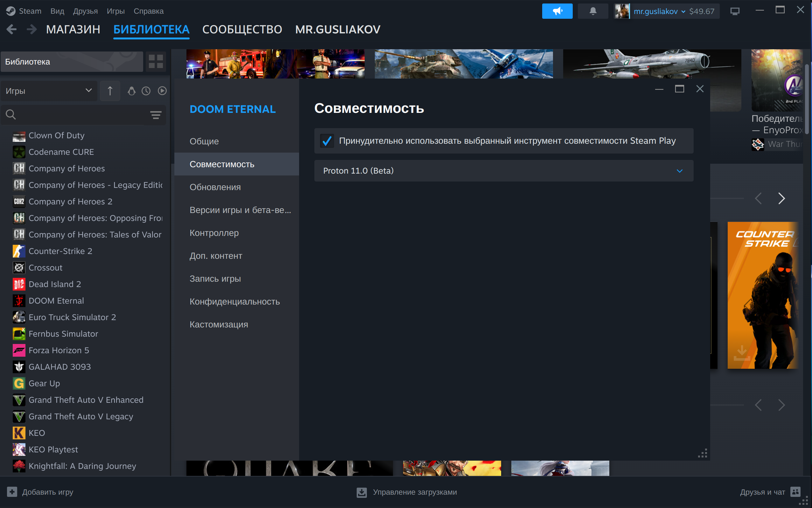Filter games ready to play
812x508 pixels.
(162, 91)
